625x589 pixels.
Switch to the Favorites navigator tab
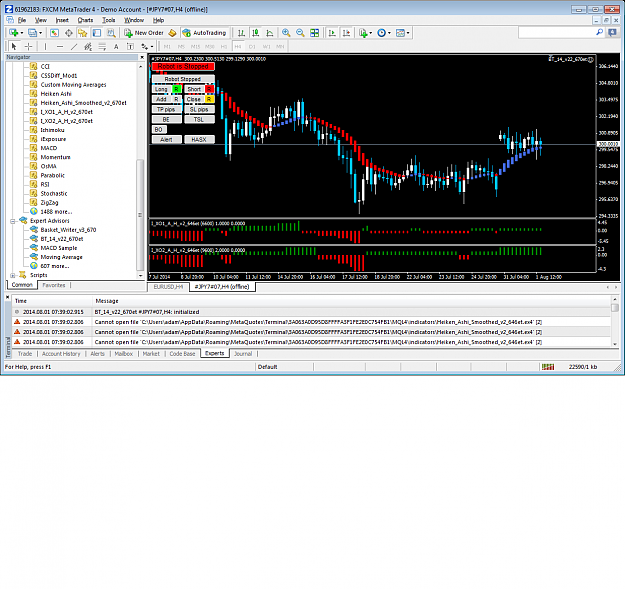pyautogui.click(x=53, y=285)
